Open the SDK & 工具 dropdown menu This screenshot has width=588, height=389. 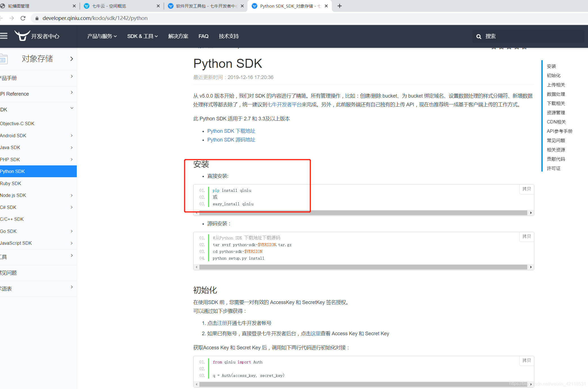click(x=143, y=36)
